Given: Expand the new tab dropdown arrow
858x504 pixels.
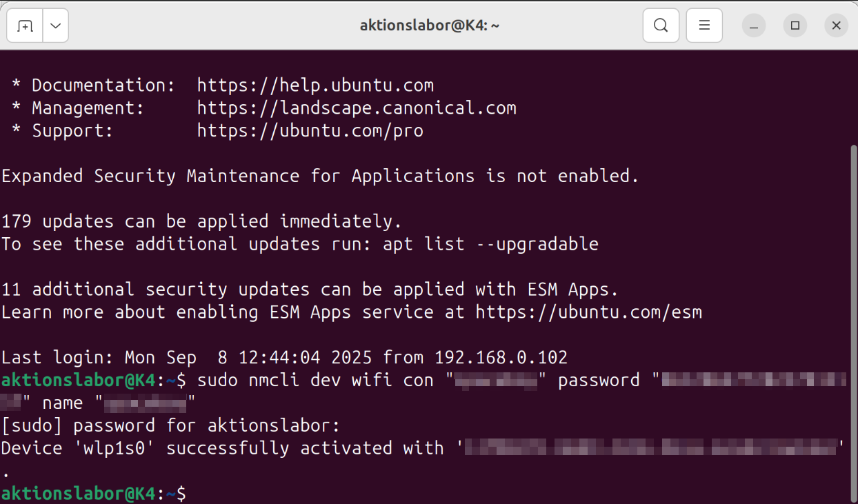Looking at the screenshot, I should (56, 26).
